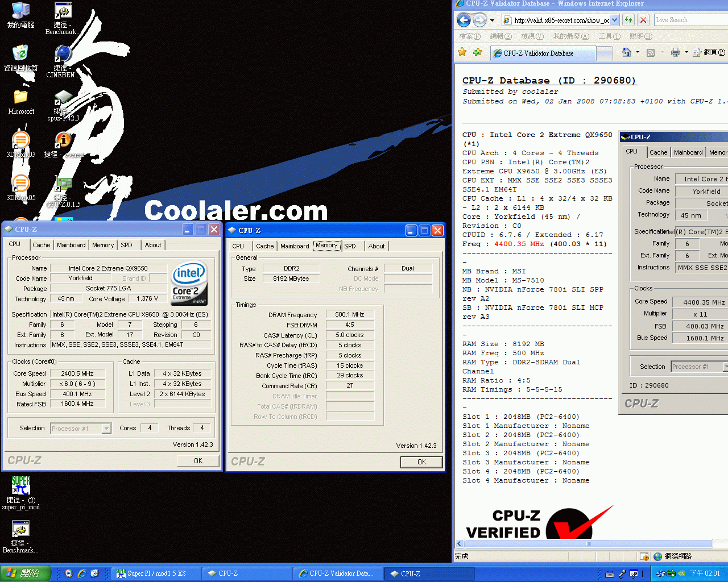Image resolution: width=728 pixels, height=582 pixels.
Task: Open the dropdown arrow beside printer icon
Action: tap(686, 52)
